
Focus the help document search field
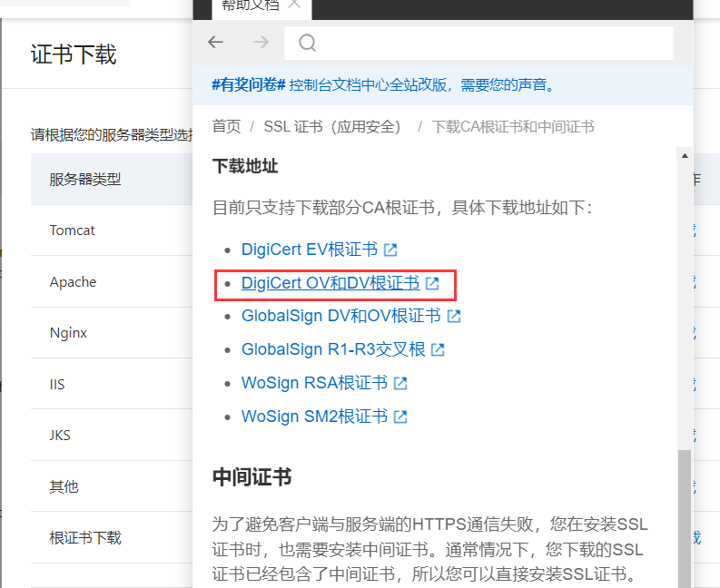point(478,44)
